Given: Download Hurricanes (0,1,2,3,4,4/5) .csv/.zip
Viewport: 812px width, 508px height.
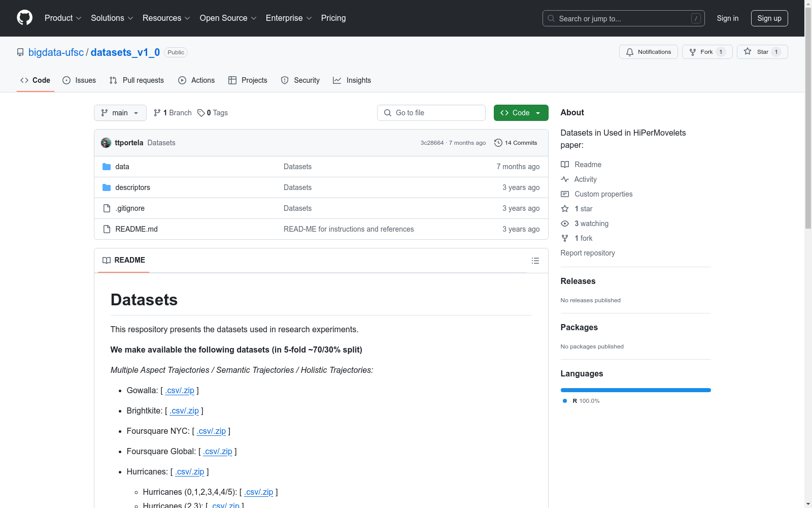Looking at the screenshot, I should point(259,492).
